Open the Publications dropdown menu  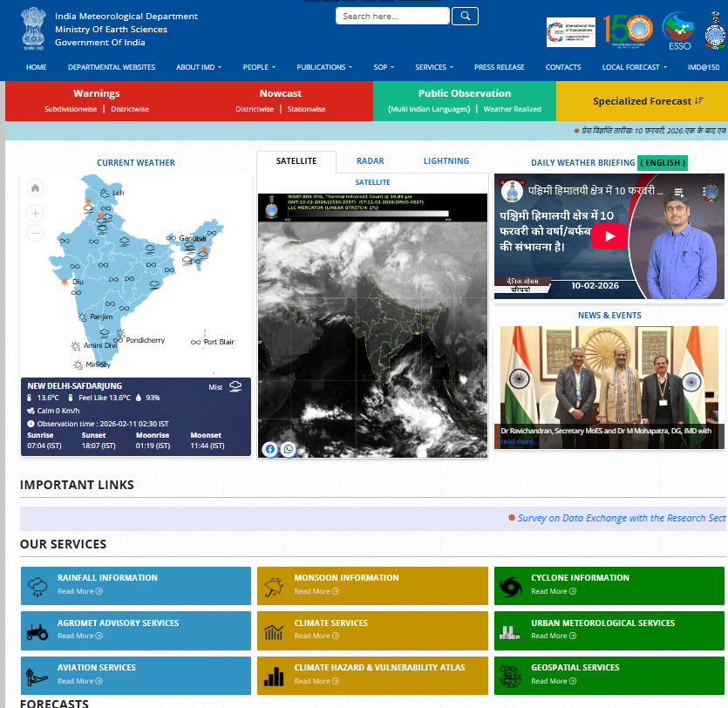tap(323, 67)
